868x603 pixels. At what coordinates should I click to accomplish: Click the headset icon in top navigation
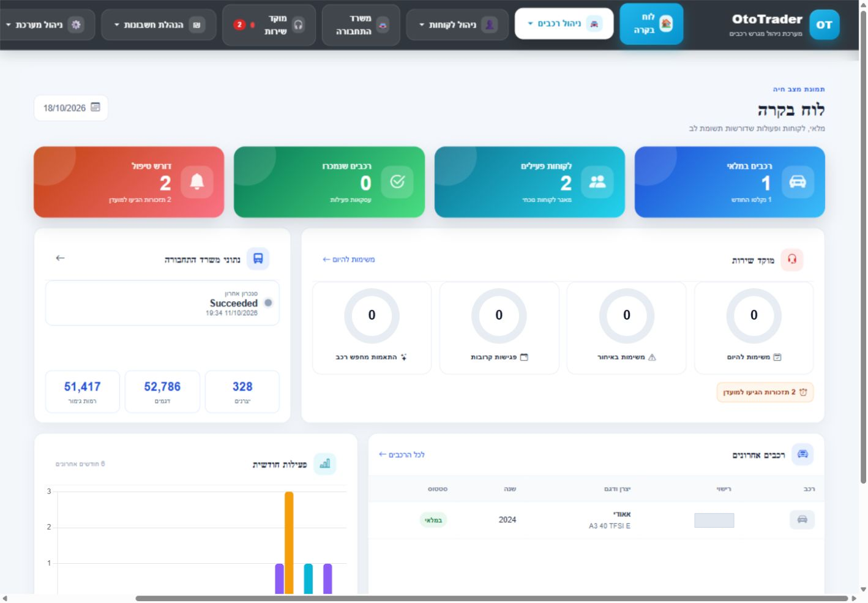coord(298,24)
